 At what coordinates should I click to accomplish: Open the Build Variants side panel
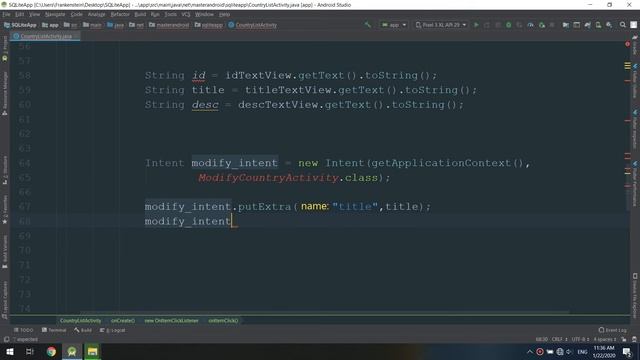[5, 251]
